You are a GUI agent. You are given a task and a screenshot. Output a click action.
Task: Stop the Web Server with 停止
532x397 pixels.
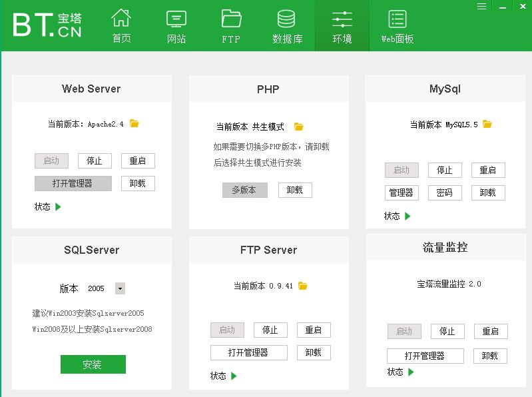point(95,161)
